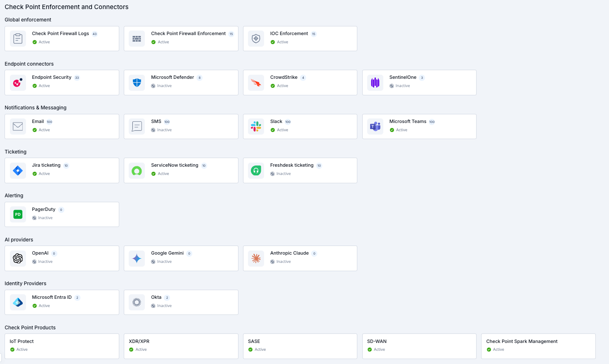
Task: Click the '0' badge beside PagerDuty
Action: point(61,210)
